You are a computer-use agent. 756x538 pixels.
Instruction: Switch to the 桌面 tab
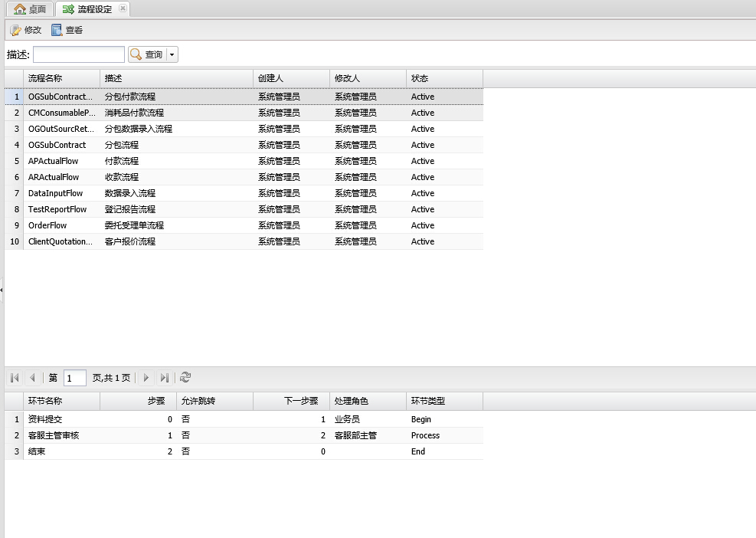30,9
